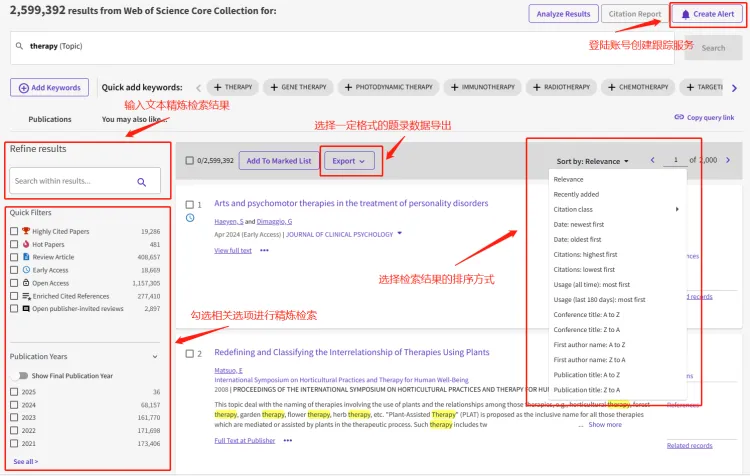This screenshot has width=750, height=476.
Task: Switch to You may also like tab
Action: pyautogui.click(x=134, y=119)
